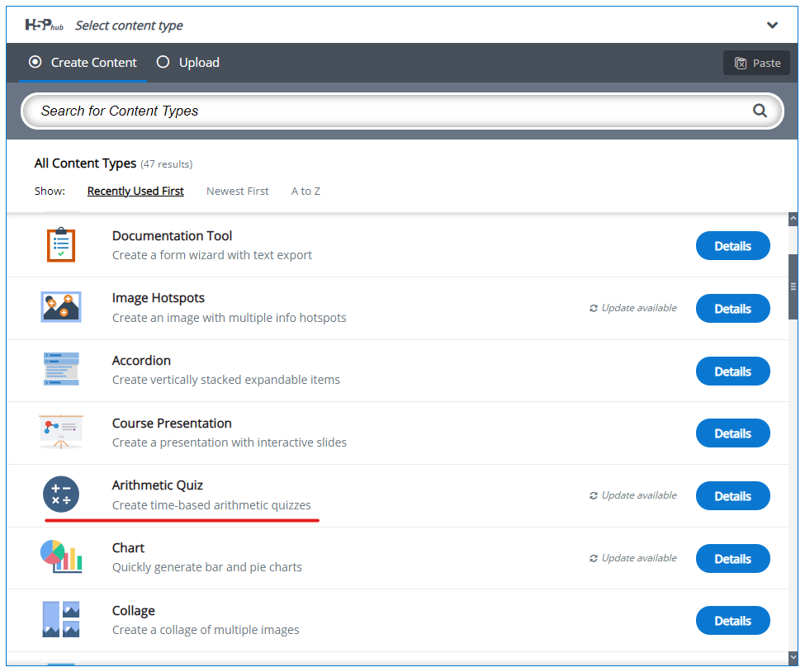Select the Create Content radio button
The height and width of the screenshot is (672, 805).
pos(35,62)
